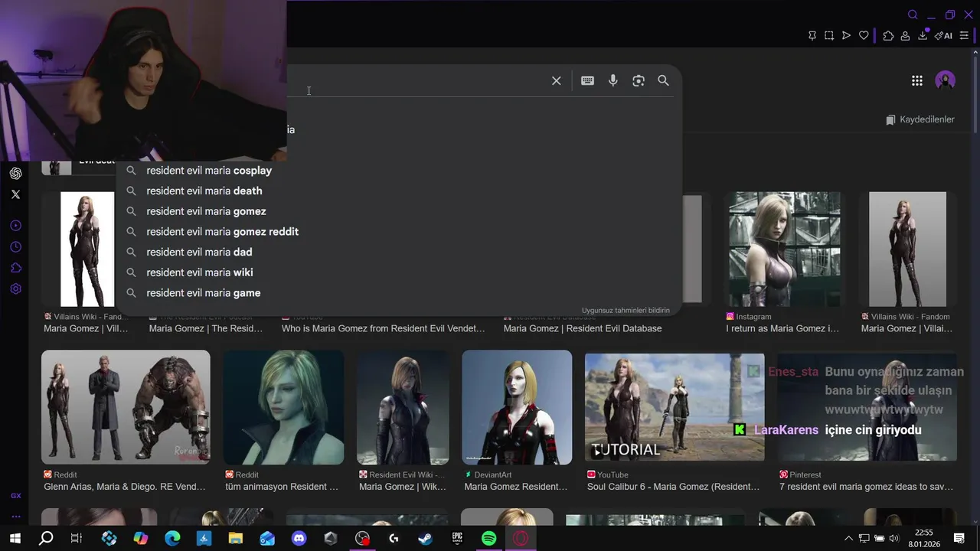Click the snapshot capture icon

[x=829, y=35]
